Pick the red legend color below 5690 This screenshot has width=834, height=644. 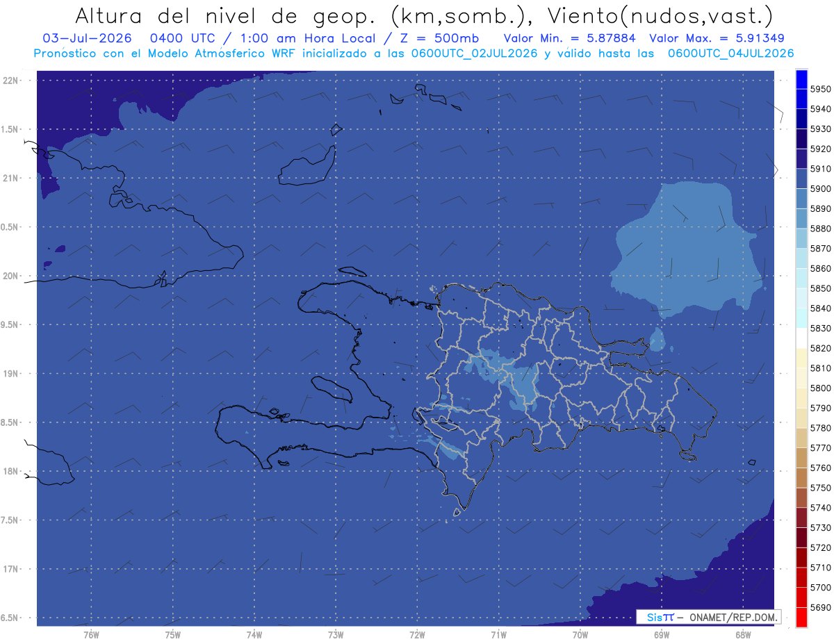801,618
